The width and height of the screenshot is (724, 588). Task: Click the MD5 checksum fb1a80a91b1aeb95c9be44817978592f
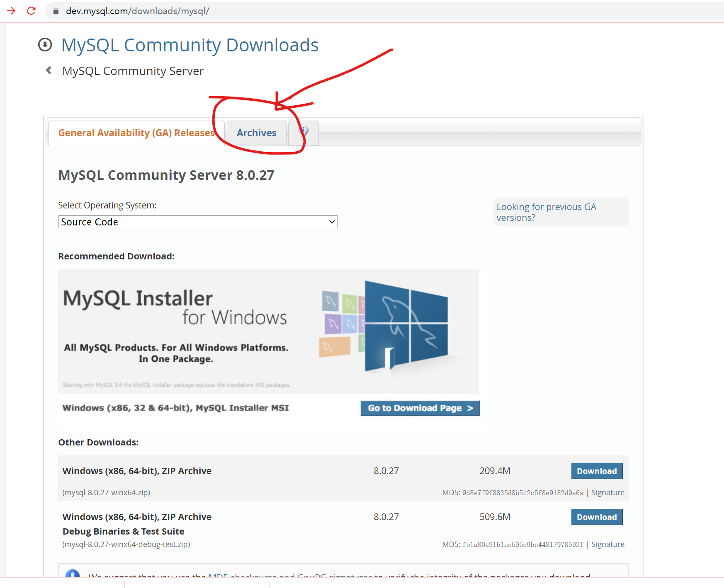point(522,544)
